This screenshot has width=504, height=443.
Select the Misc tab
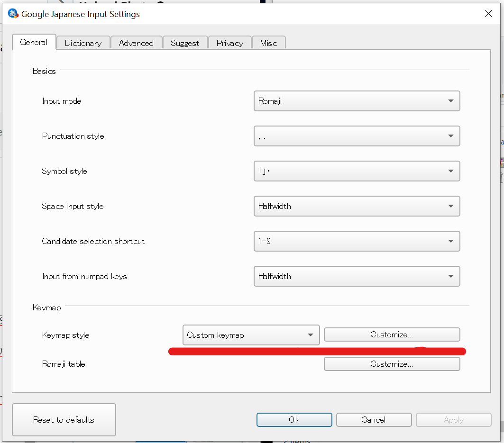[x=269, y=43]
